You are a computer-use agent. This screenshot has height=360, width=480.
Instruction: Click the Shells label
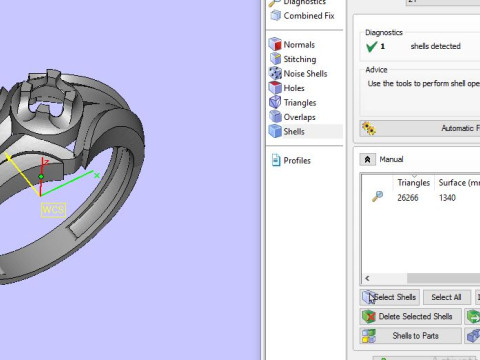coord(294,132)
